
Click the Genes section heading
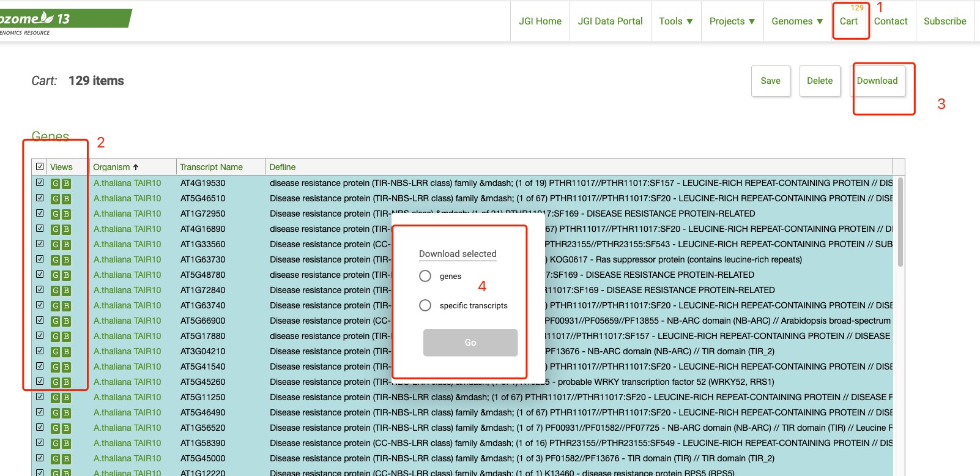click(x=50, y=136)
